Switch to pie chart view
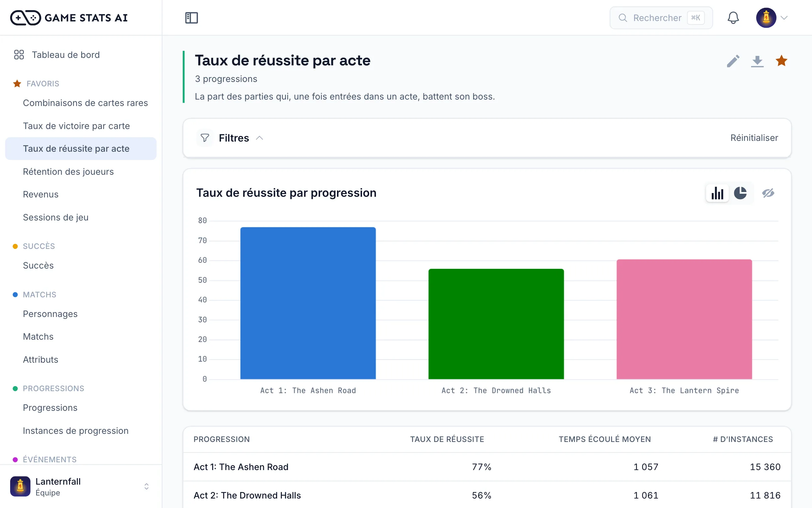Screen dimensions: 812x508 [x=740, y=193]
